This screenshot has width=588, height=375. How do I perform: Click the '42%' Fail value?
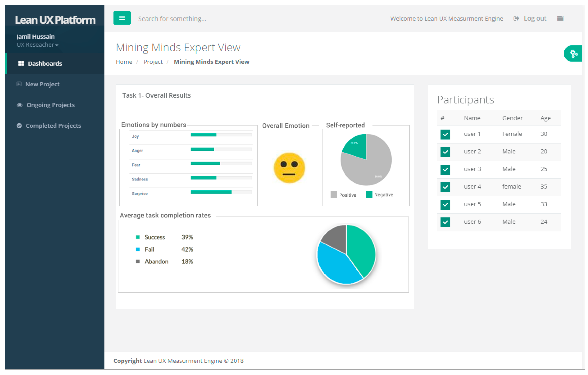187,250
